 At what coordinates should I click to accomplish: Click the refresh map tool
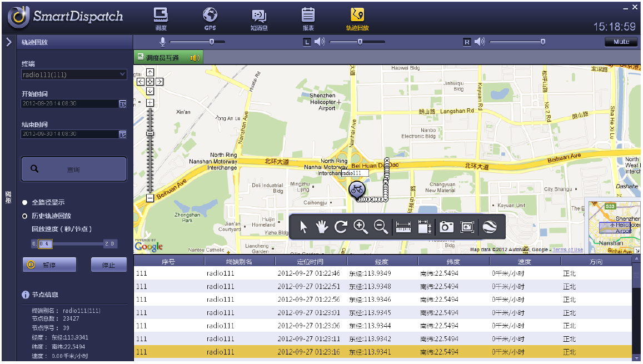pos(341,227)
